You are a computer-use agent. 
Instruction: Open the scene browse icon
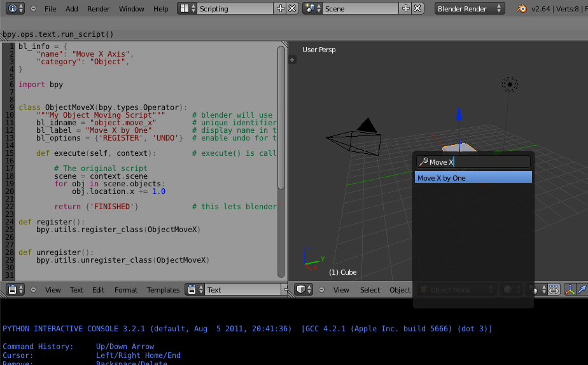[x=312, y=9]
